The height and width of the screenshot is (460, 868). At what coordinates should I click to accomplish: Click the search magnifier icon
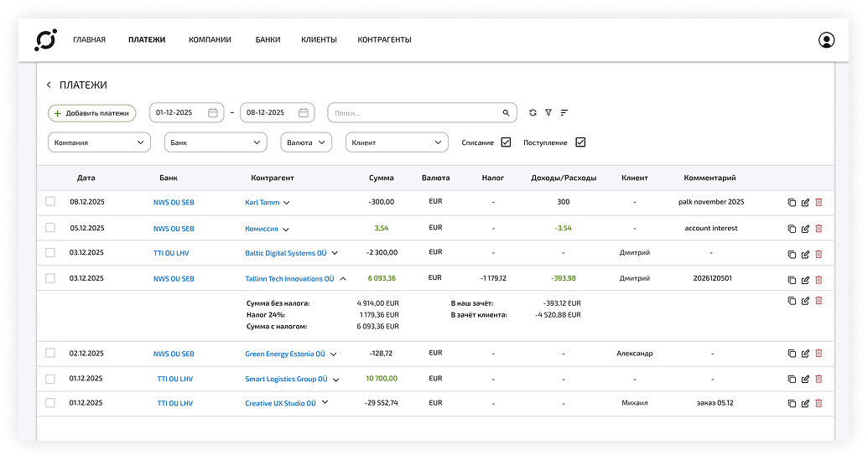[x=506, y=113]
